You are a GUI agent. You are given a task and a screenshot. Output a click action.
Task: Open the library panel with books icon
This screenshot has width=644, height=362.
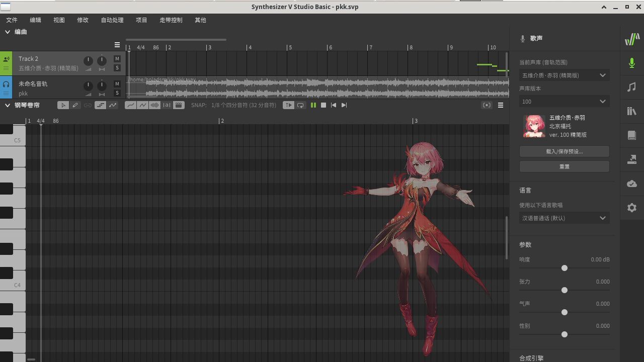tap(632, 111)
